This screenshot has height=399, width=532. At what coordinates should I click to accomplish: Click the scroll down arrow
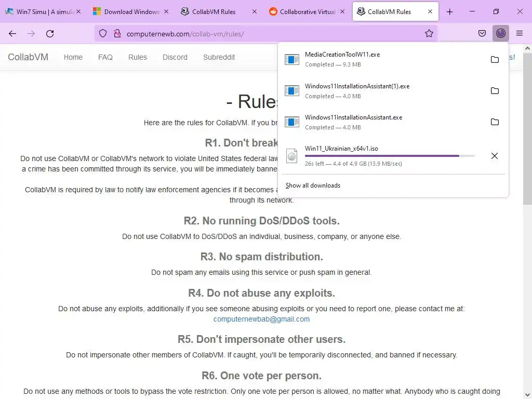[x=527, y=395]
